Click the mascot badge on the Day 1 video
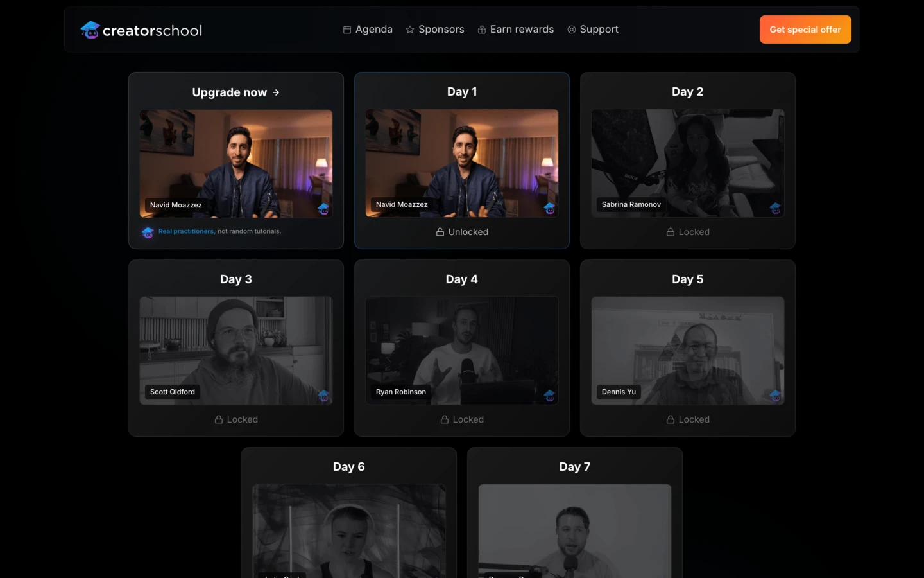This screenshot has height=578, width=924. pos(549,208)
